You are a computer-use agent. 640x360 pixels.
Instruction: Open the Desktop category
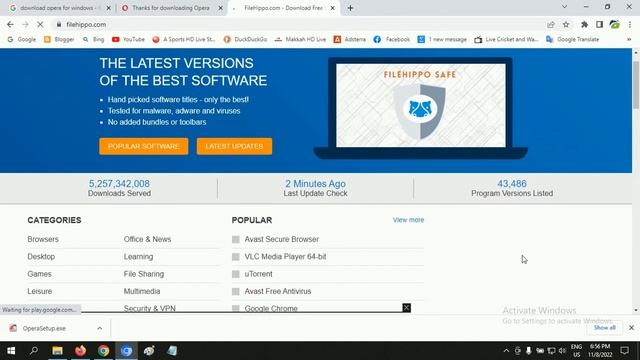click(x=41, y=256)
